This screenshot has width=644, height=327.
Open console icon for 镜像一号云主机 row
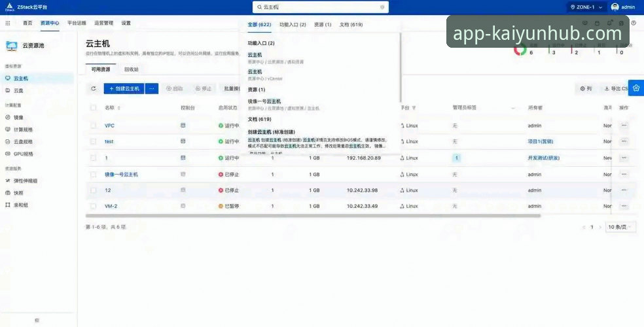(183, 174)
